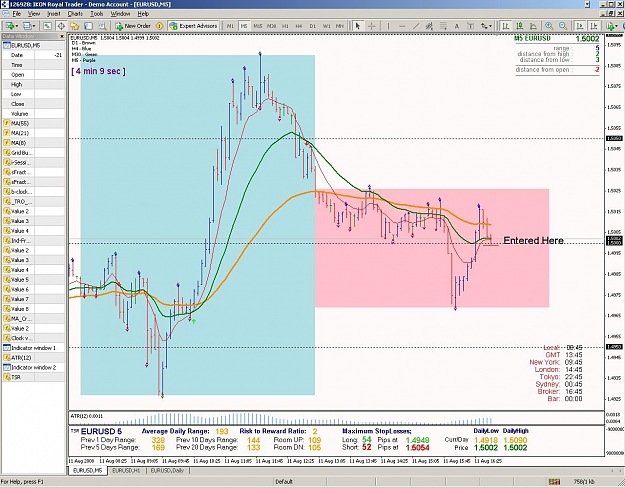The image size is (625, 488).
Task: Open the Tools menu
Action: pos(96,14)
